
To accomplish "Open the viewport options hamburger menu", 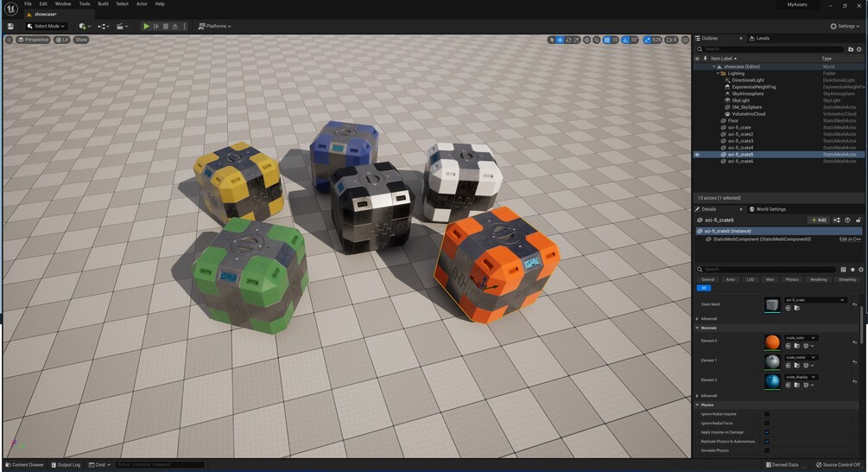I will [9, 40].
